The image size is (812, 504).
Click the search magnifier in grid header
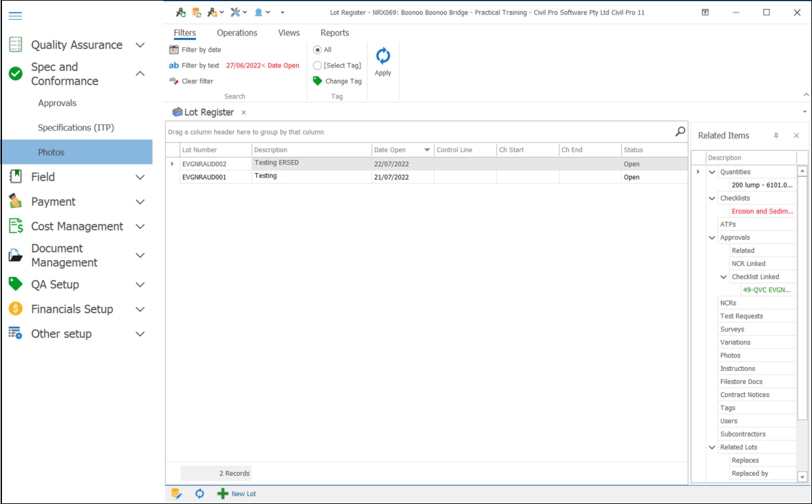[680, 132]
